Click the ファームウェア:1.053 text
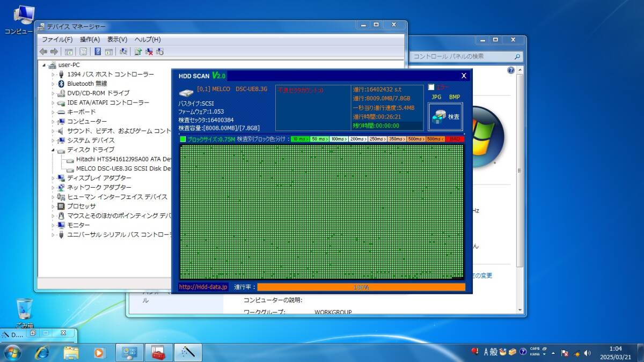The height and width of the screenshot is (362, 644). (x=201, y=112)
